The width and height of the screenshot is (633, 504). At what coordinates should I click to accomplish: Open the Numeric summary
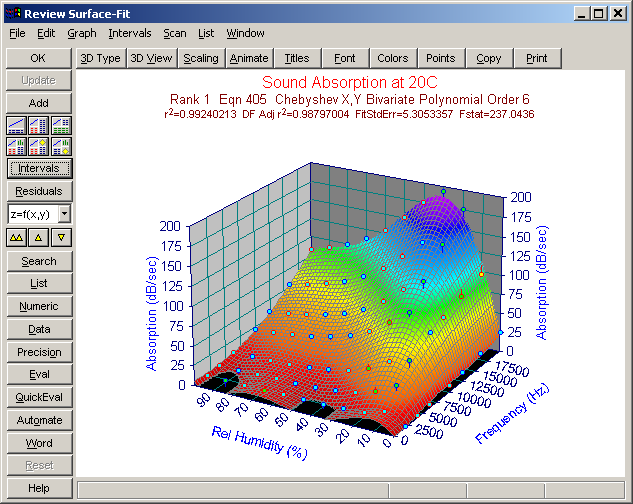pyautogui.click(x=39, y=307)
